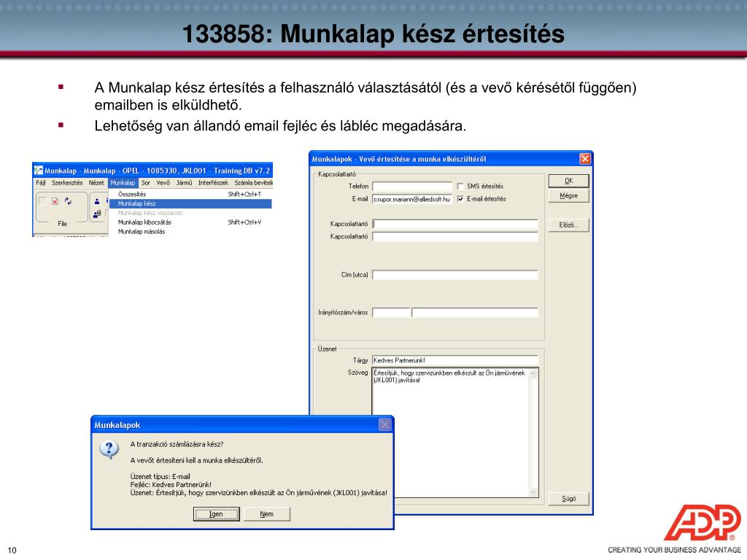This screenshot has width=747, height=560.
Task: Click Nem in the Munkalapok dialog
Action: tap(267, 514)
